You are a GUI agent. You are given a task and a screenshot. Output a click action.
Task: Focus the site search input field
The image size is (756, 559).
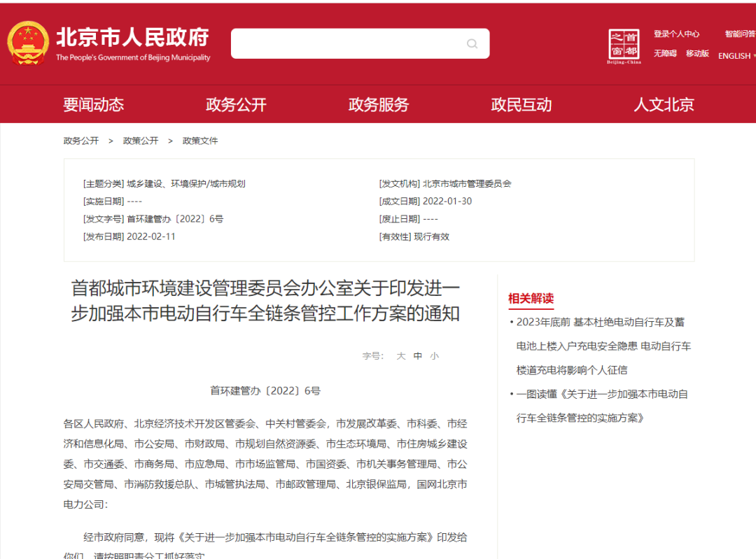point(360,43)
